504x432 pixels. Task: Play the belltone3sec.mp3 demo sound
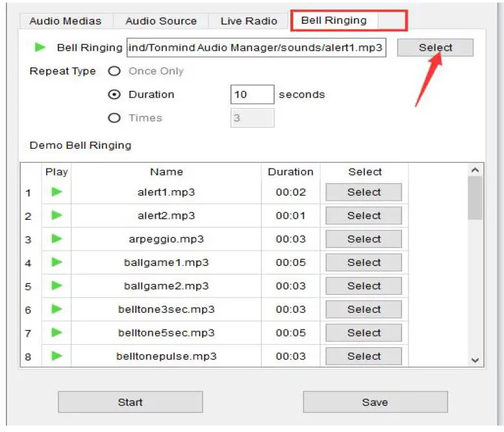click(x=56, y=309)
